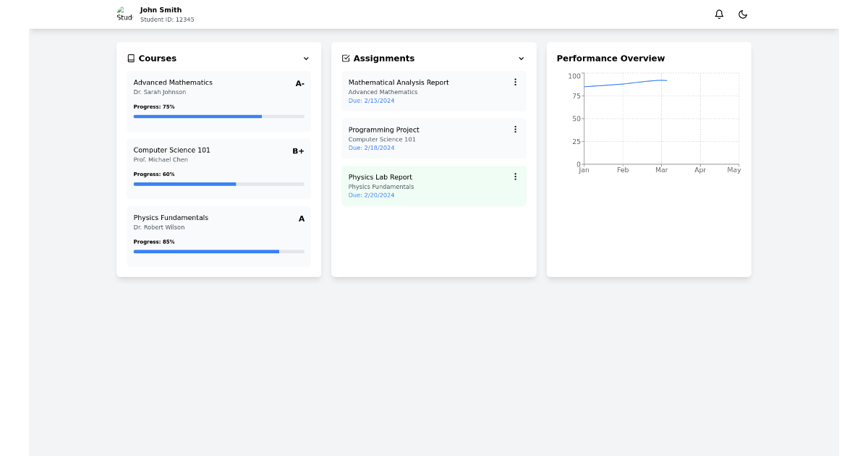
Task: Click the Courses book icon
Action: (x=131, y=58)
